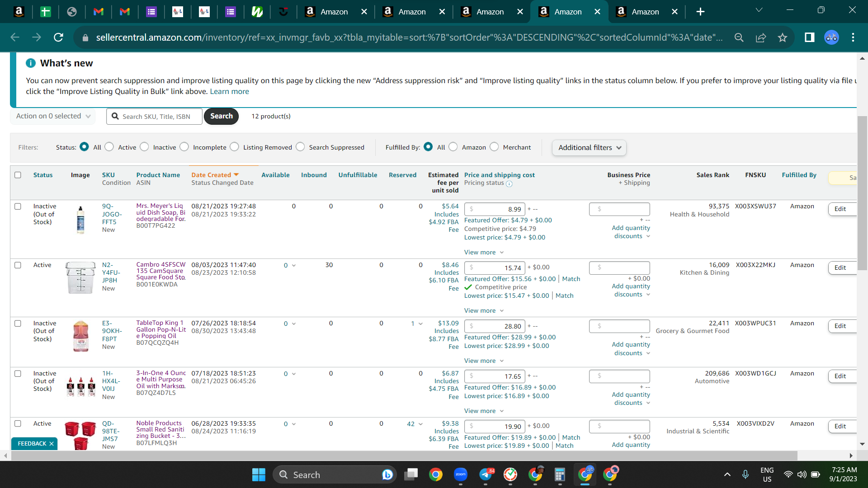
Task: Check the select-all products checkbox
Action: [18, 175]
